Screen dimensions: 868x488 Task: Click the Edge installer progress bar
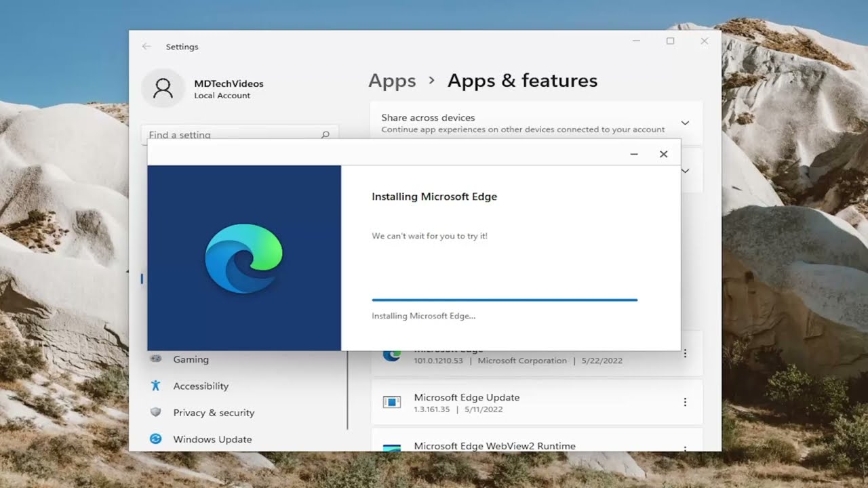(505, 300)
